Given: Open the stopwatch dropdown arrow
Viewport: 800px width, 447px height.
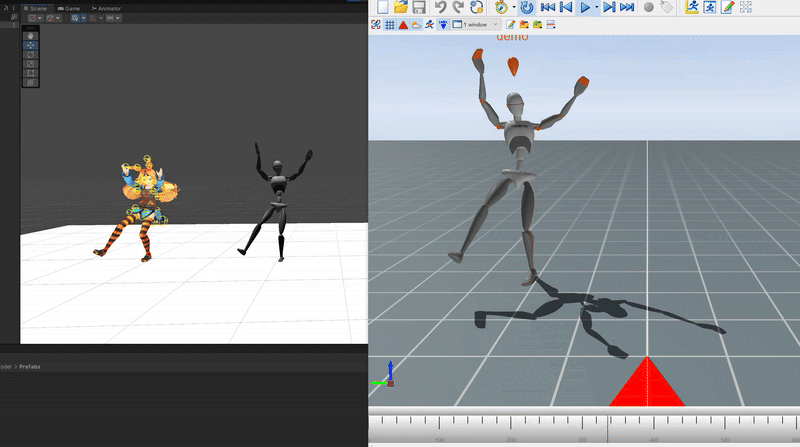Looking at the screenshot, I should coord(513,7).
